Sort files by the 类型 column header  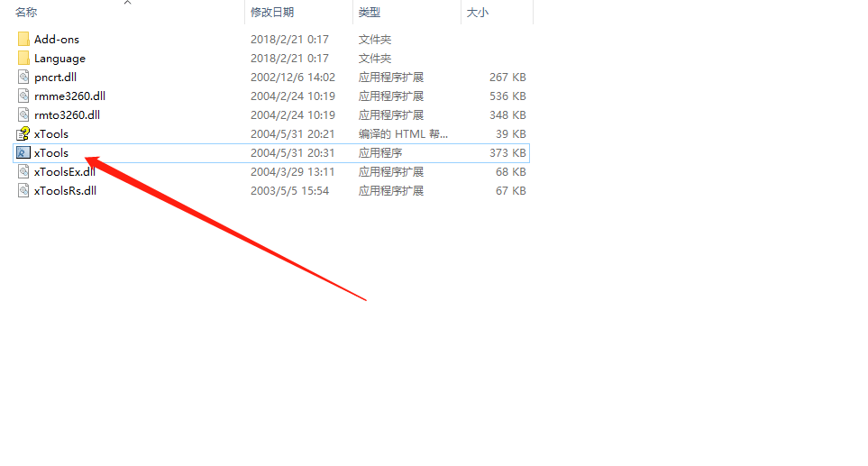click(370, 13)
